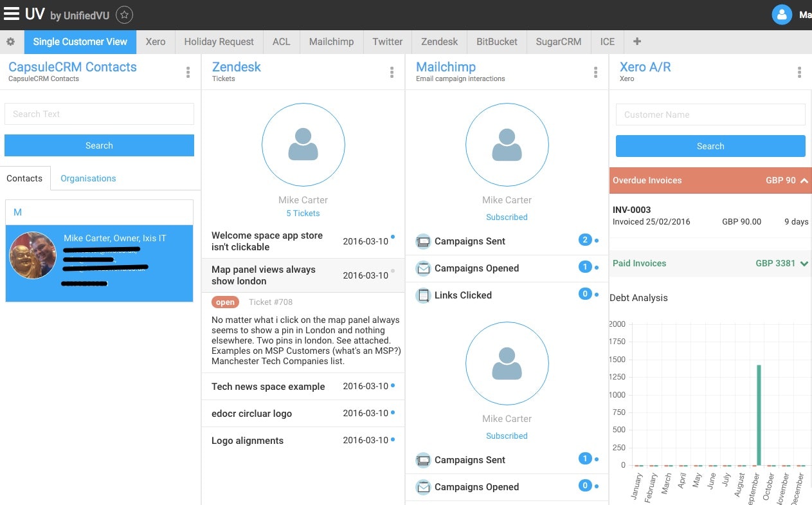The image size is (812, 505).
Task: Click the Campaigns Sent stack icon
Action: click(423, 241)
